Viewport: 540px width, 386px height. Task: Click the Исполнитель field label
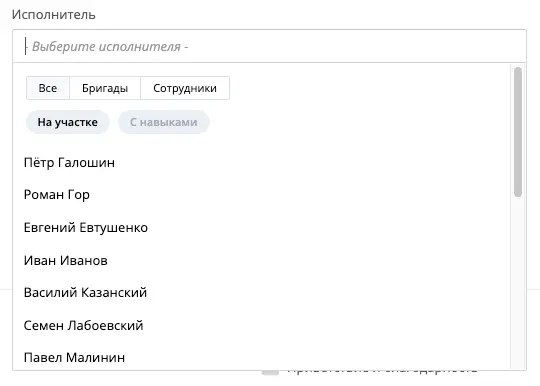click(x=54, y=15)
